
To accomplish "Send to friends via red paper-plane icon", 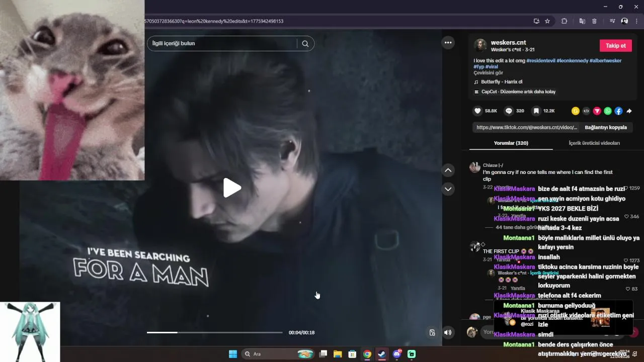I will click(x=597, y=111).
